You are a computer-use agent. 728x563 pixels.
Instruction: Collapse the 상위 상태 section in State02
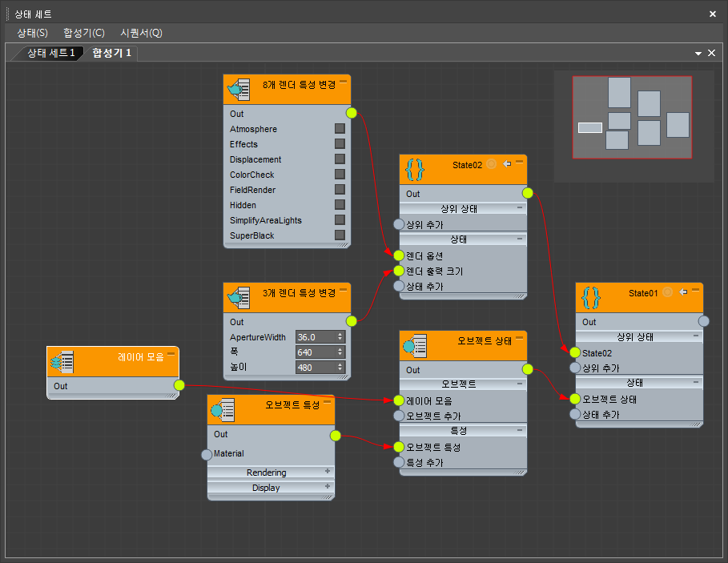(520, 208)
